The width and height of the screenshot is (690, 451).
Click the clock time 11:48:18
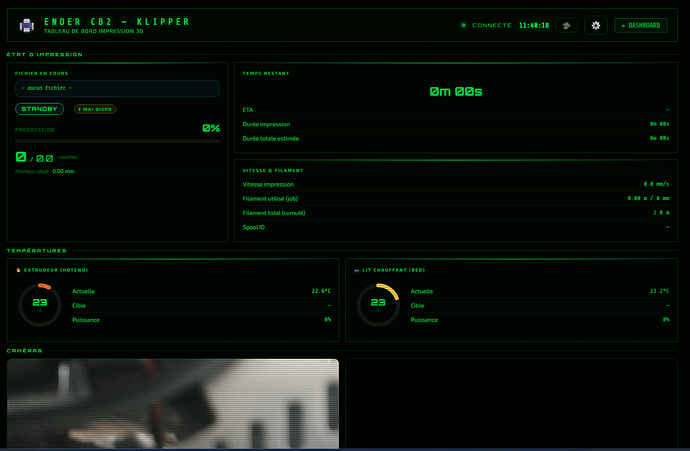click(534, 26)
